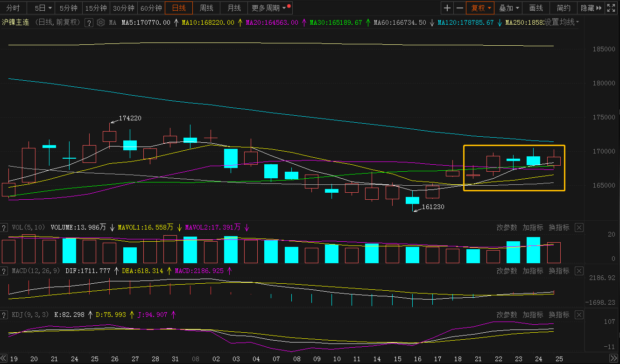Click 改参数 in the KDJ panel

pyautogui.click(x=507, y=315)
